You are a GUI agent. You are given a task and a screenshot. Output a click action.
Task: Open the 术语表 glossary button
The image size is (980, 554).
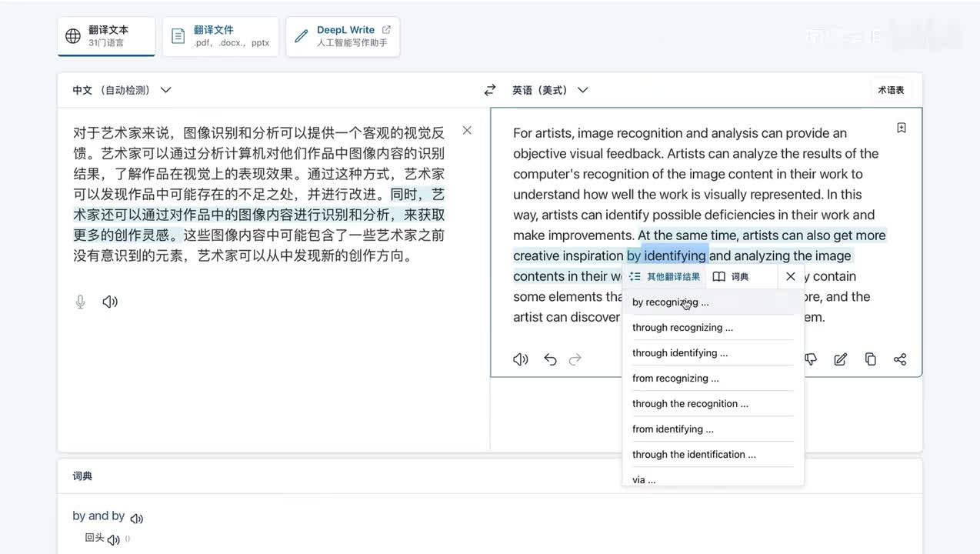point(891,90)
